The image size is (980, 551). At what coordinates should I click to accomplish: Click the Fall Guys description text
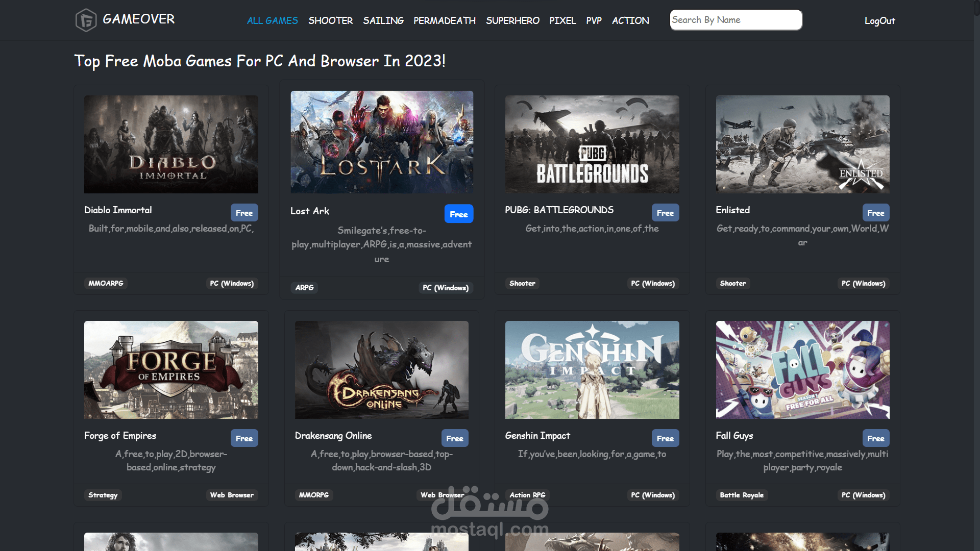802,461
